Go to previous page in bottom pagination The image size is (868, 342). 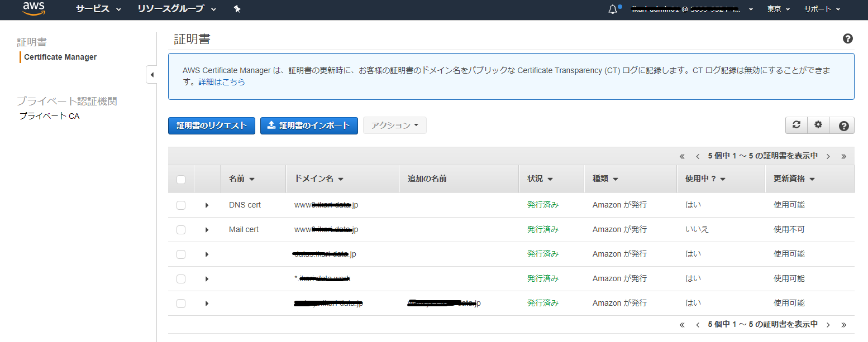coord(698,325)
